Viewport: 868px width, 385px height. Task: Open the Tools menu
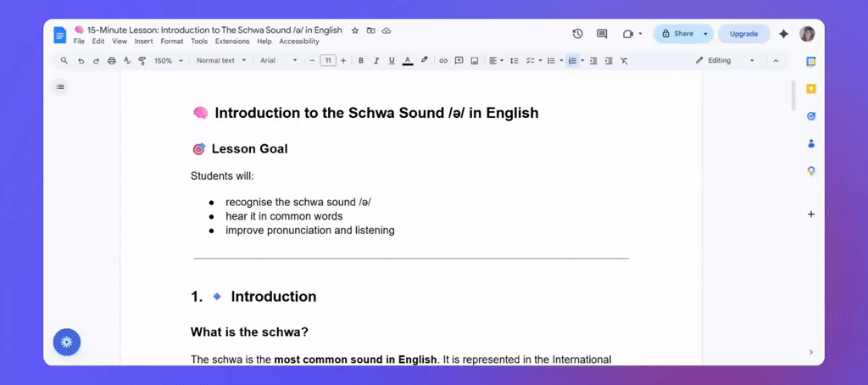tap(199, 42)
